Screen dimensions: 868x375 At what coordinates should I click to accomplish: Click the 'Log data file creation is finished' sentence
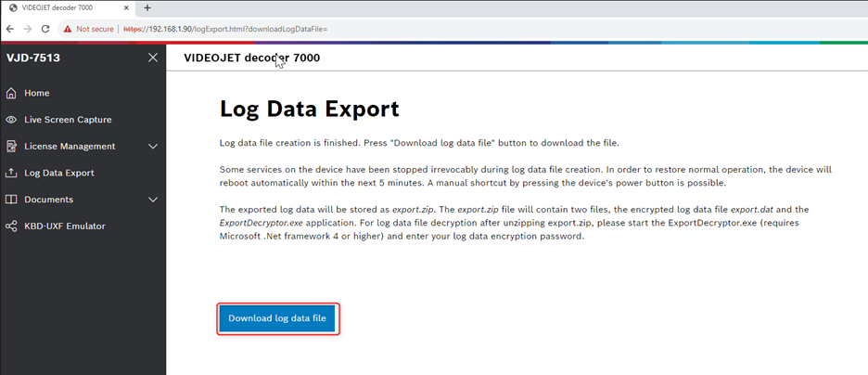pyautogui.click(x=290, y=144)
